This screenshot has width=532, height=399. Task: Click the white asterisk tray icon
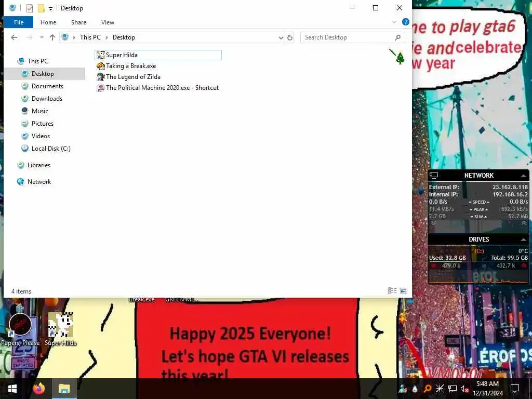(440, 389)
